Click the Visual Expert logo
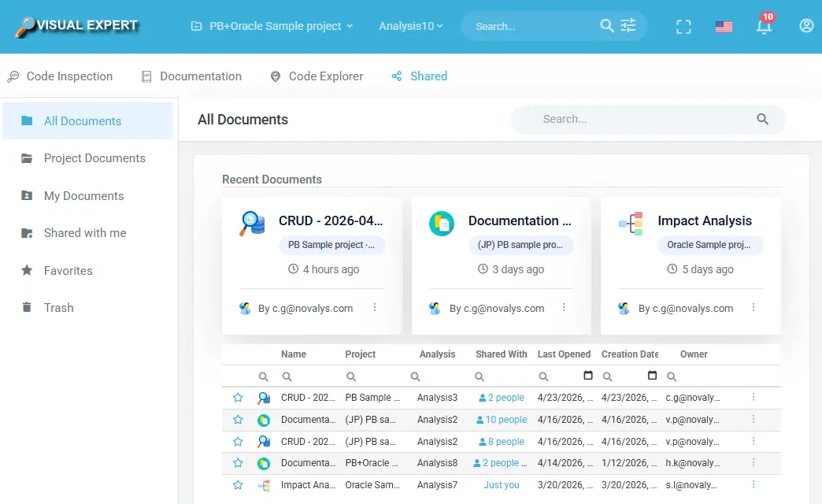 [x=78, y=26]
